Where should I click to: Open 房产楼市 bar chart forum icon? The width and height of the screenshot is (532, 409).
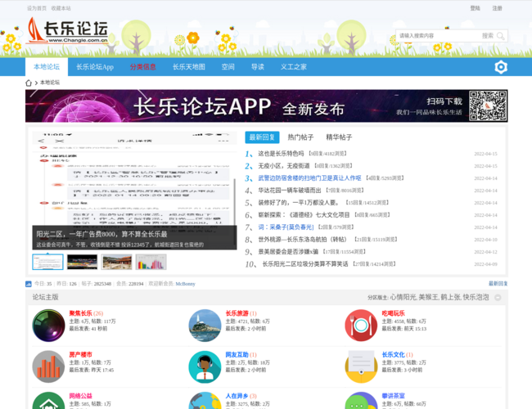click(x=48, y=366)
